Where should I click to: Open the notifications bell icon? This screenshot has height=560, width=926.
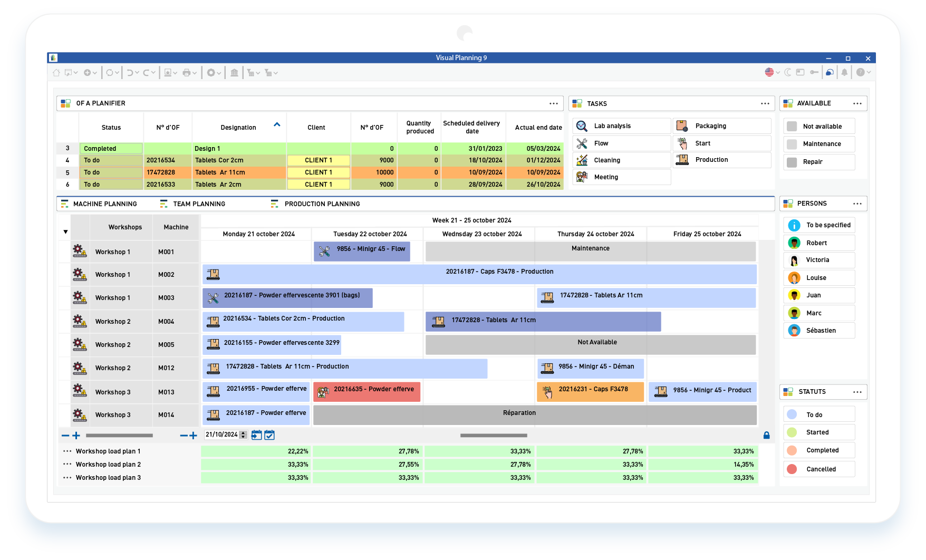pyautogui.click(x=844, y=72)
